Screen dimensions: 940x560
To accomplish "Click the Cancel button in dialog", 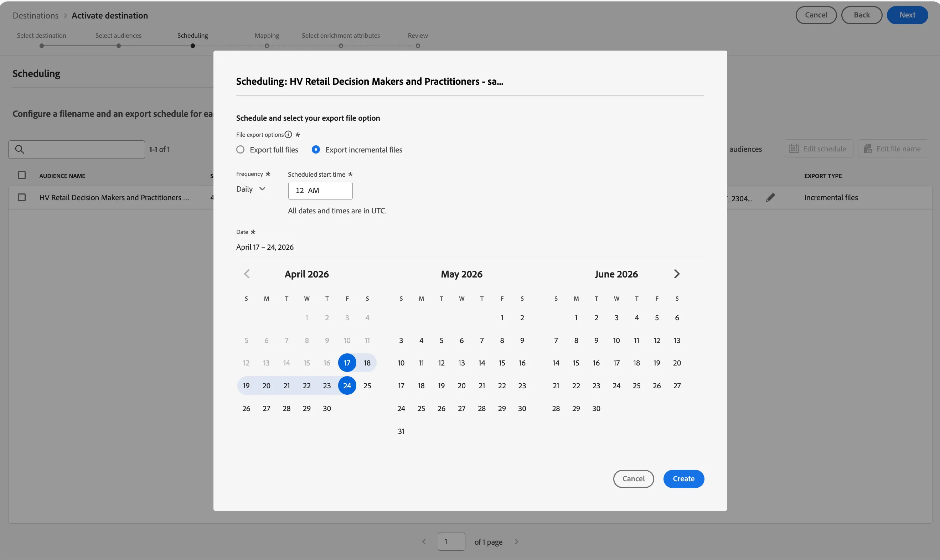I will pos(634,479).
